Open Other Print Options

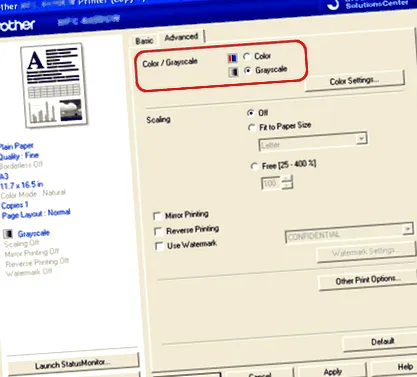click(x=368, y=281)
